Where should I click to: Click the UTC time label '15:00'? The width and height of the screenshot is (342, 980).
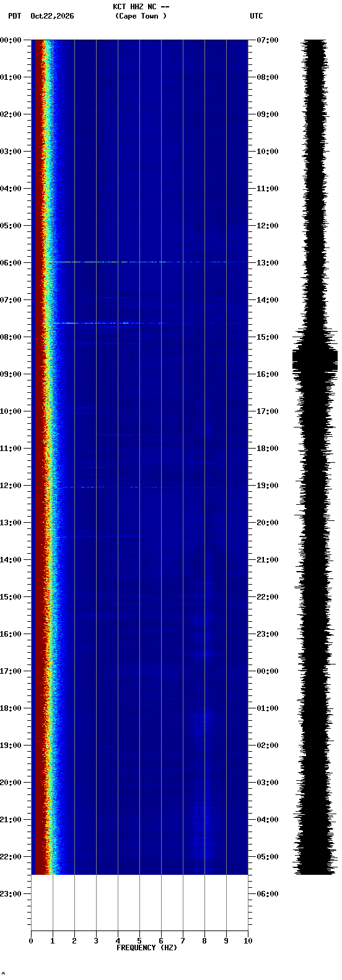point(268,337)
